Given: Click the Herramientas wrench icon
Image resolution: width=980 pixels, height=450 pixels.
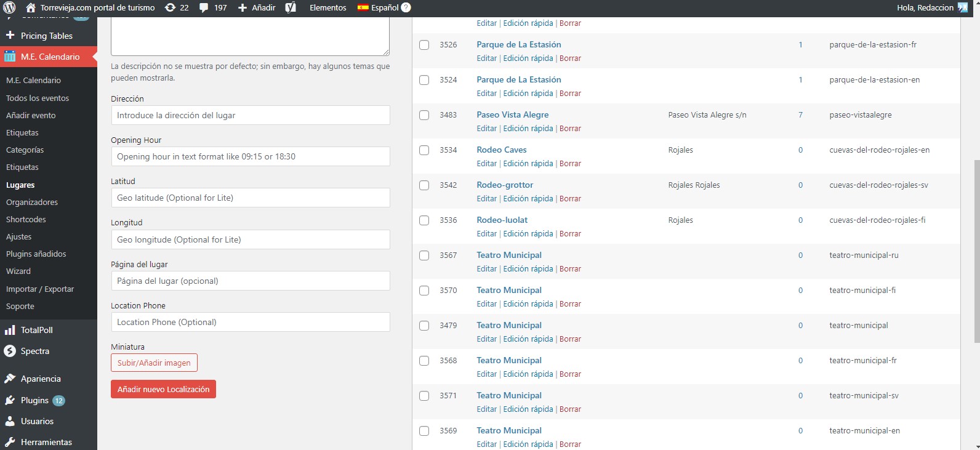Looking at the screenshot, I should [10, 442].
